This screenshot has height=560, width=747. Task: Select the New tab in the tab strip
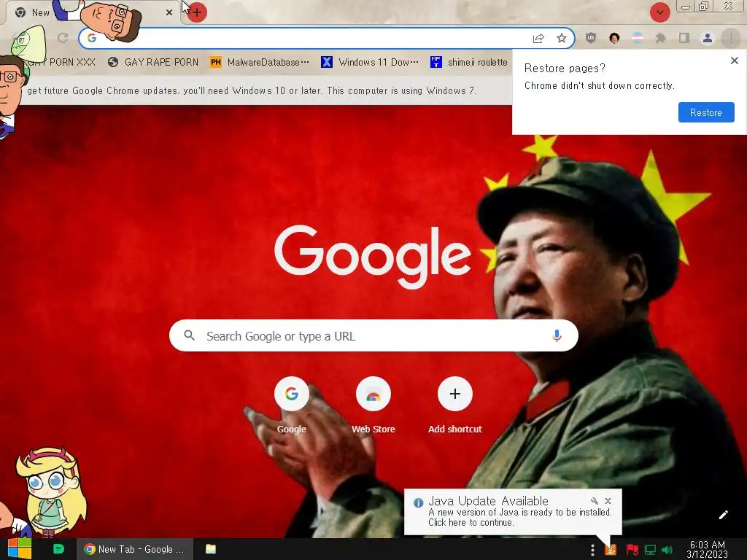tap(93, 12)
